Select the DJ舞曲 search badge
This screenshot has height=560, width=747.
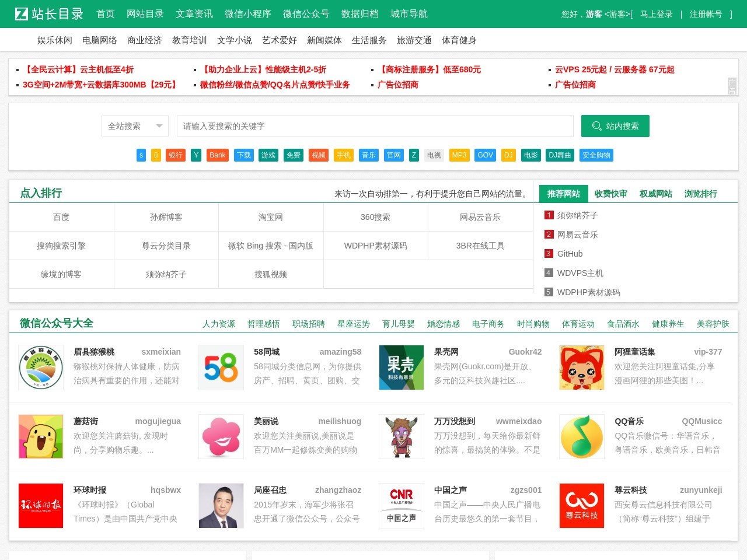click(560, 155)
